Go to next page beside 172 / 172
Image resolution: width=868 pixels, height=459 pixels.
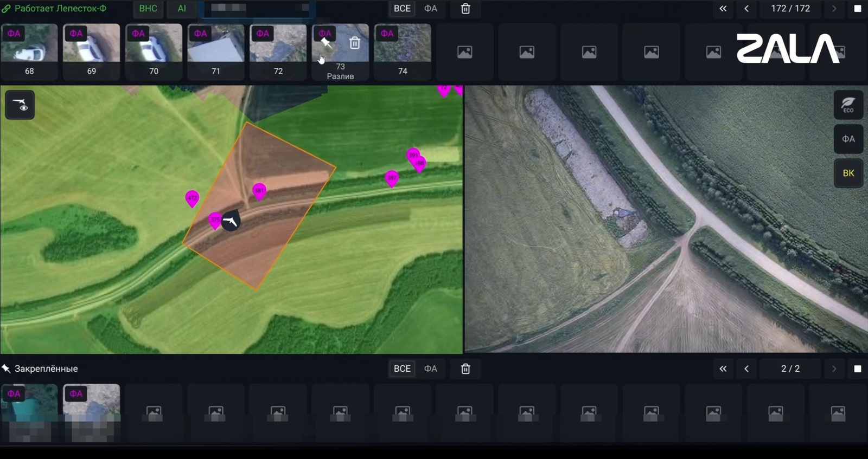tap(834, 9)
